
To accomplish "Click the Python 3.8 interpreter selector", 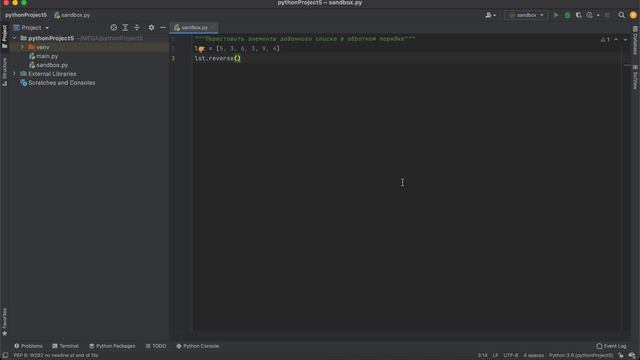I will (x=581, y=356).
